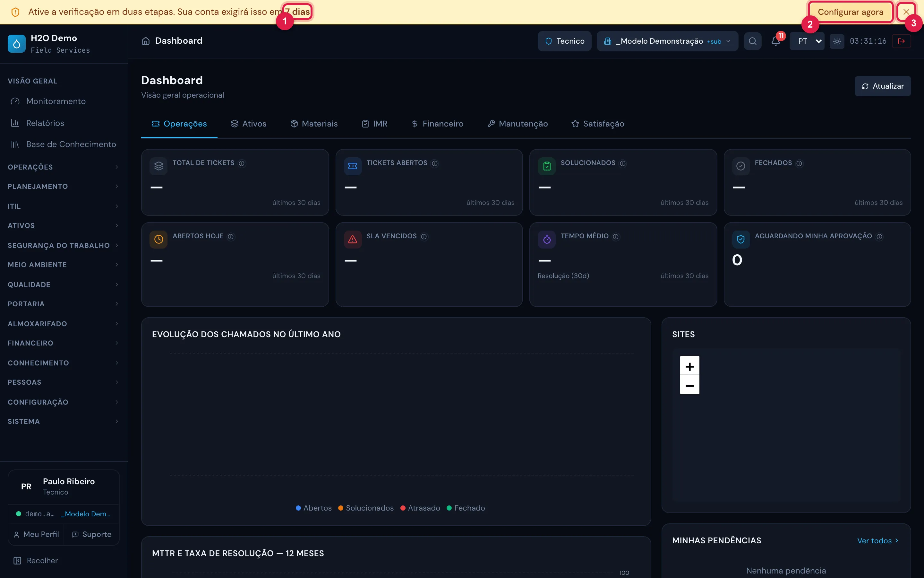Toggle the Abertos series in chart legend

click(314, 508)
